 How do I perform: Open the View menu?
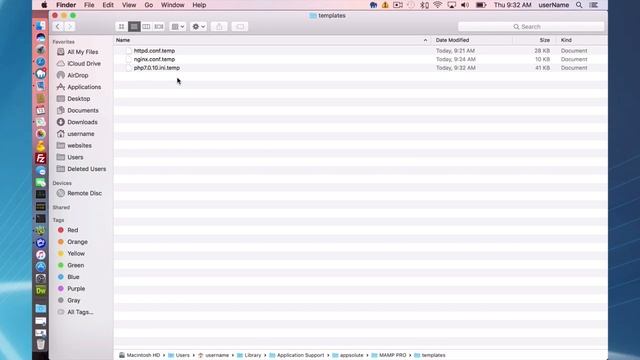tap(129, 5)
